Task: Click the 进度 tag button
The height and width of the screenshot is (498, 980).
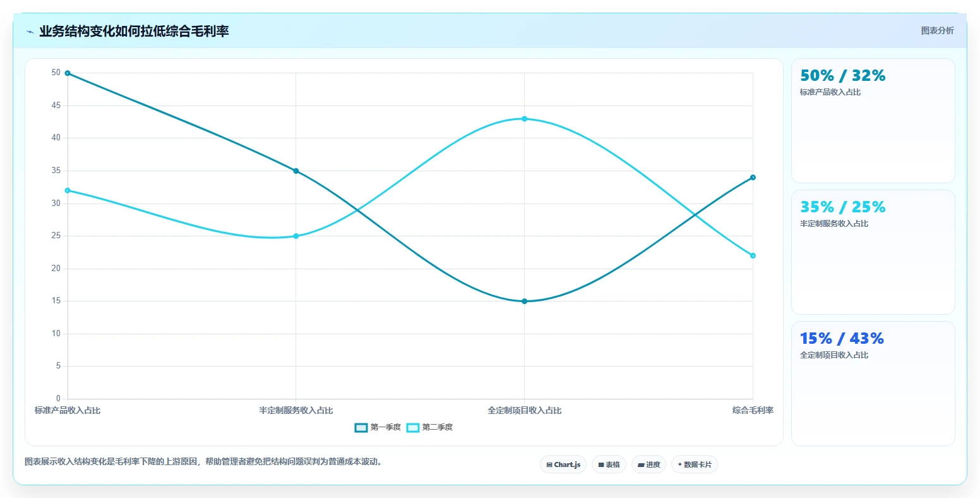Action: (x=648, y=465)
